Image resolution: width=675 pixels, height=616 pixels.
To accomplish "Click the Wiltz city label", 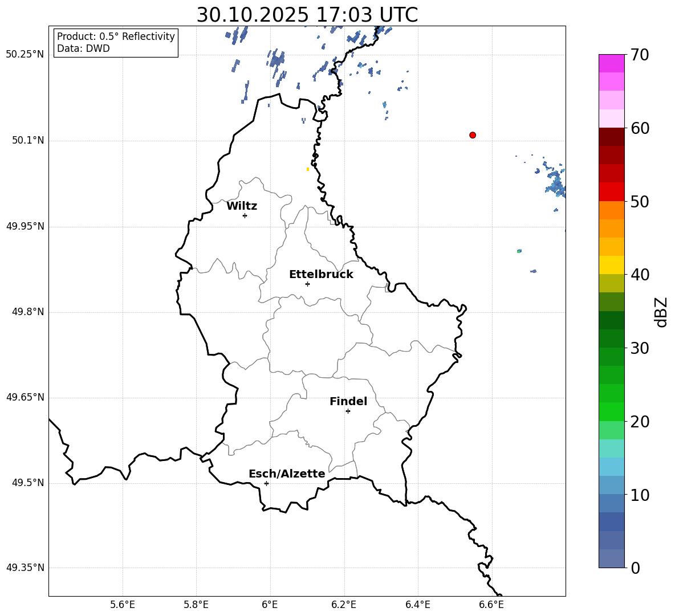I will pos(242,206).
